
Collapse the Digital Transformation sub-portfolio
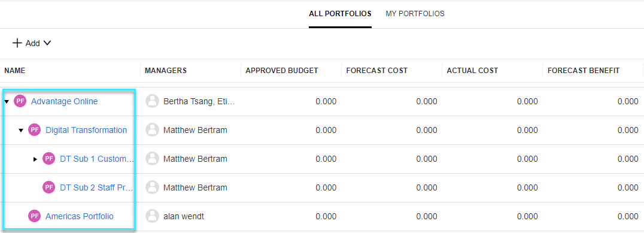coord(21,130)
